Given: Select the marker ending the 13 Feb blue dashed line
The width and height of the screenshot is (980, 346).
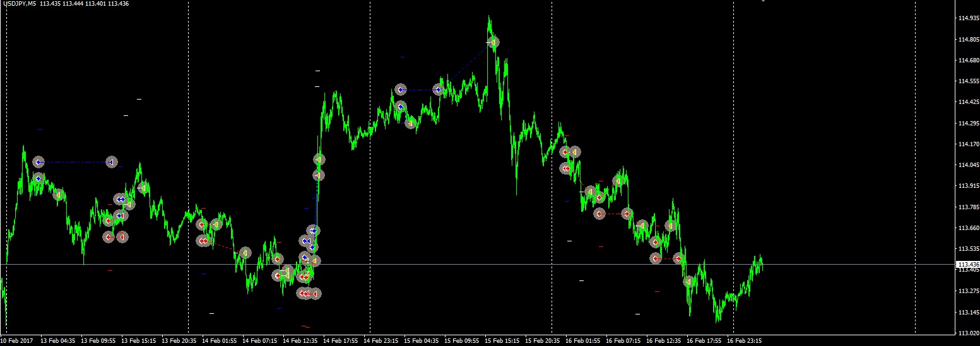Looking at the screenshot, I should (112, 162).
